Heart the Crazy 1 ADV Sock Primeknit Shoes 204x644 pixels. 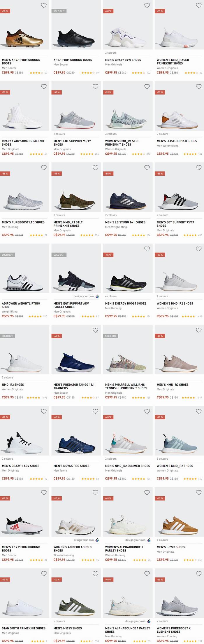(44, 86)
